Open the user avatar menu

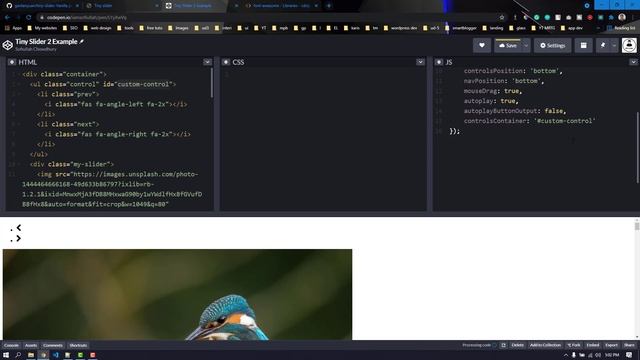629,45
